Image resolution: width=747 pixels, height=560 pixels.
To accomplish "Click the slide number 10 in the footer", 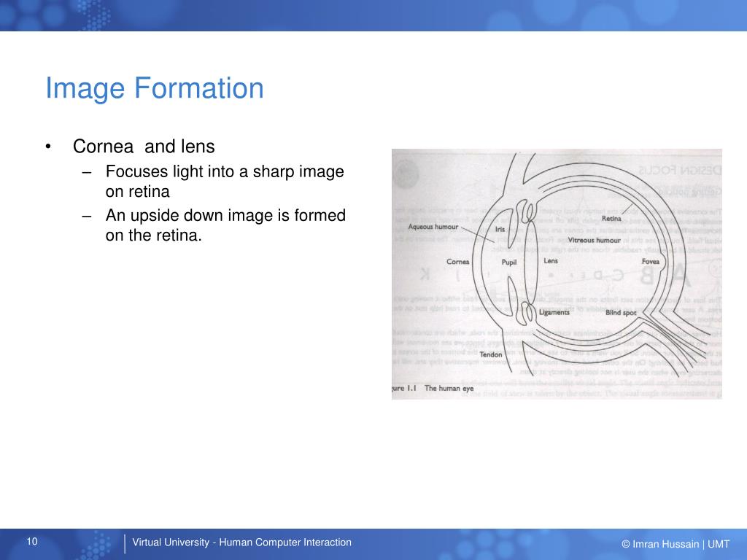I will pos(32,542).
